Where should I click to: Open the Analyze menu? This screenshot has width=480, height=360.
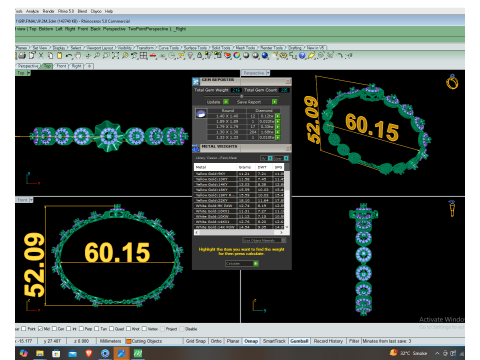coord(32,11)
